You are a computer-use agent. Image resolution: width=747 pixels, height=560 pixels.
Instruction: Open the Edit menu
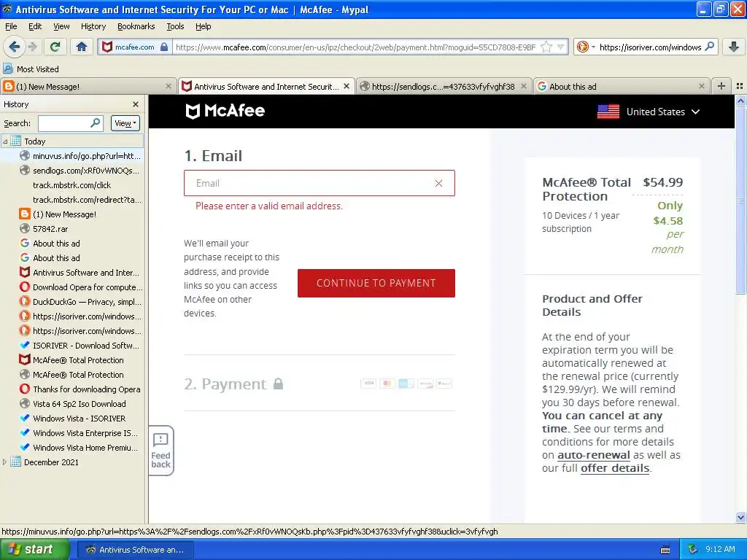35,26
